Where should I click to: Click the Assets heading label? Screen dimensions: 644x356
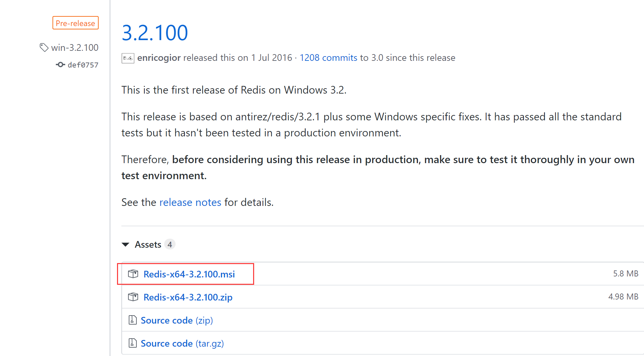coord(148,245)
